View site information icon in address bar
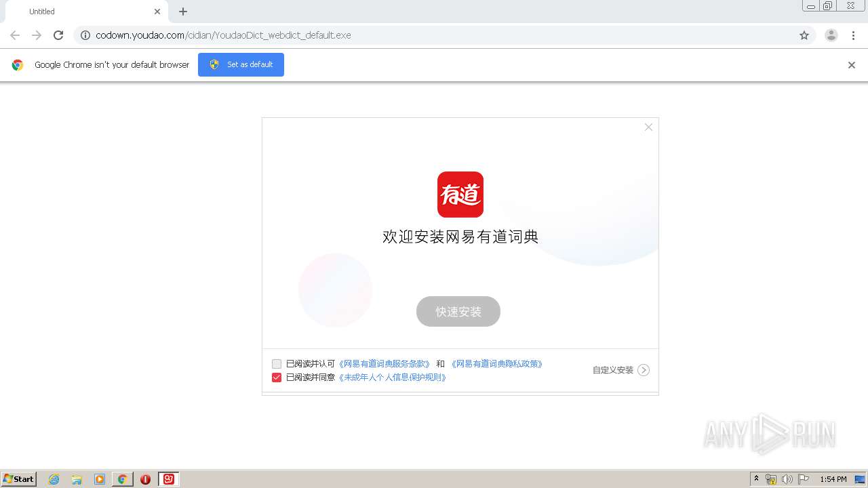 coord(85,35)
